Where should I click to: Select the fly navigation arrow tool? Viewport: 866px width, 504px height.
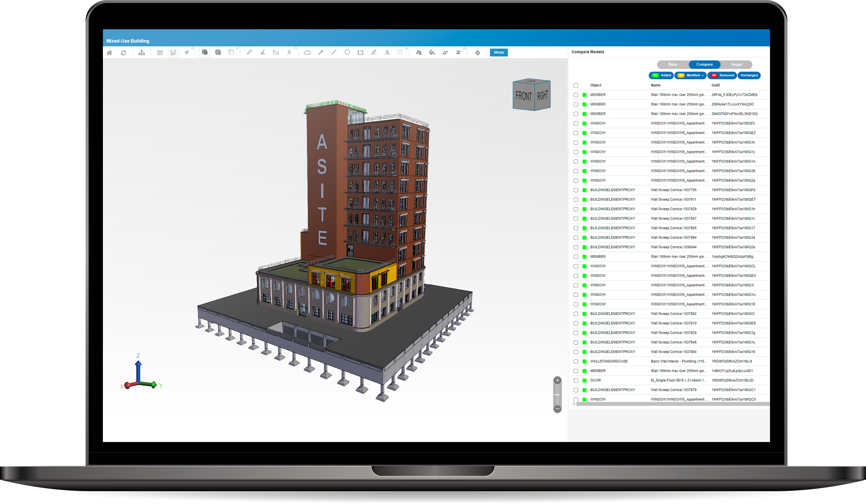[187, 52]
